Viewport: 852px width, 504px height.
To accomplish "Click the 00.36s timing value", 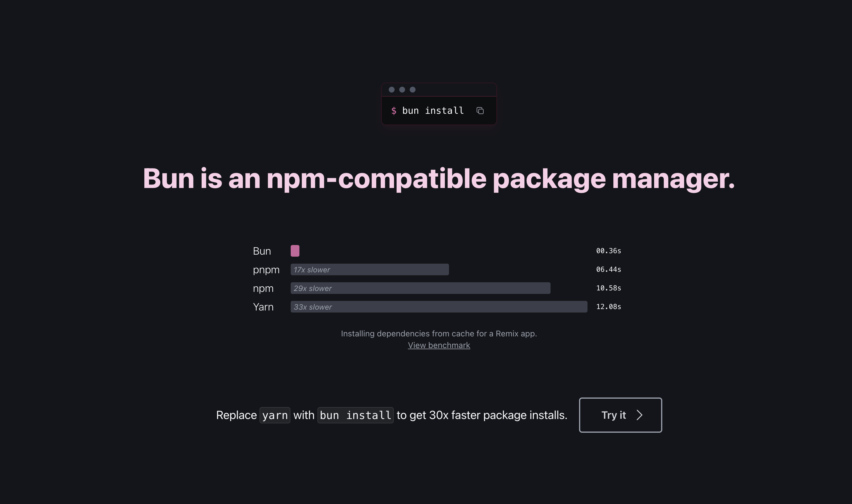I will pyautogui.click(x=608, y=251).
